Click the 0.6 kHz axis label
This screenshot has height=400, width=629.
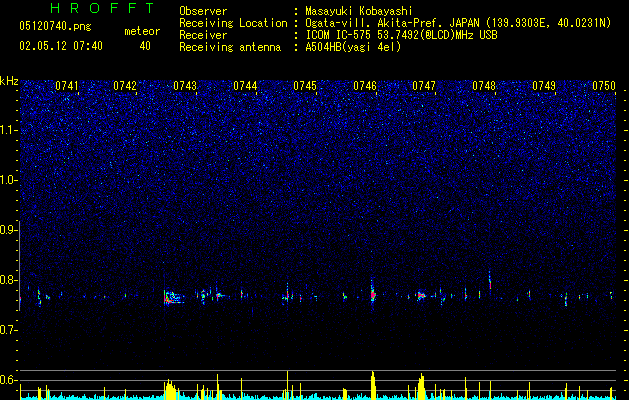pyautogui.click(x=8, y=380)
